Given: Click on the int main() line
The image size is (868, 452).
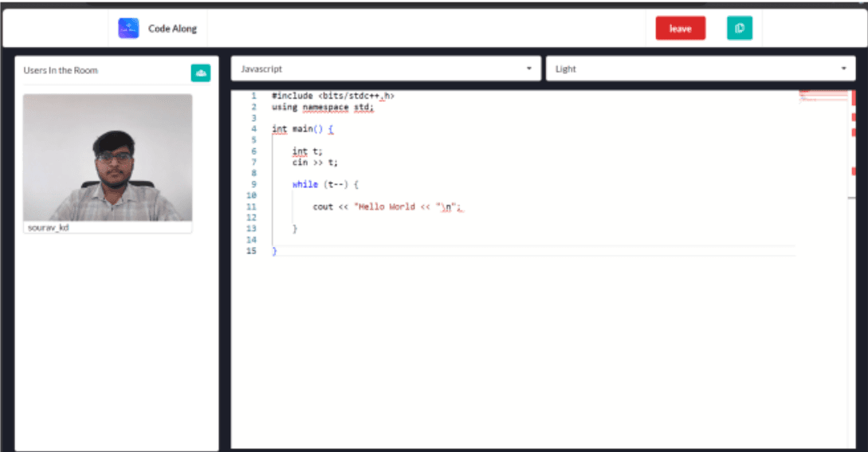Looking at the screenshot, I should [302, 128].
